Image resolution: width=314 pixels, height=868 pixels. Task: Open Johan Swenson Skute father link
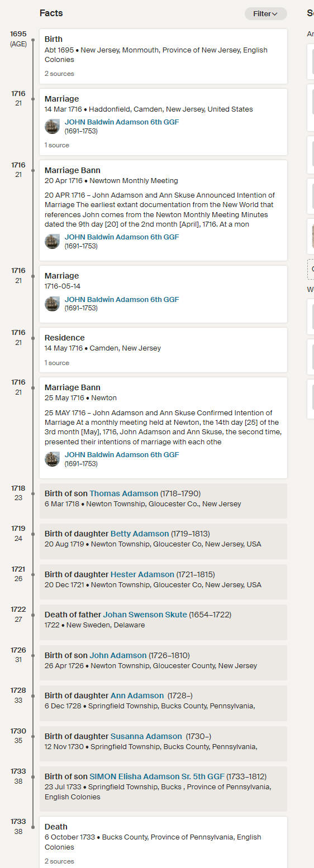click(x=145, y=615)
